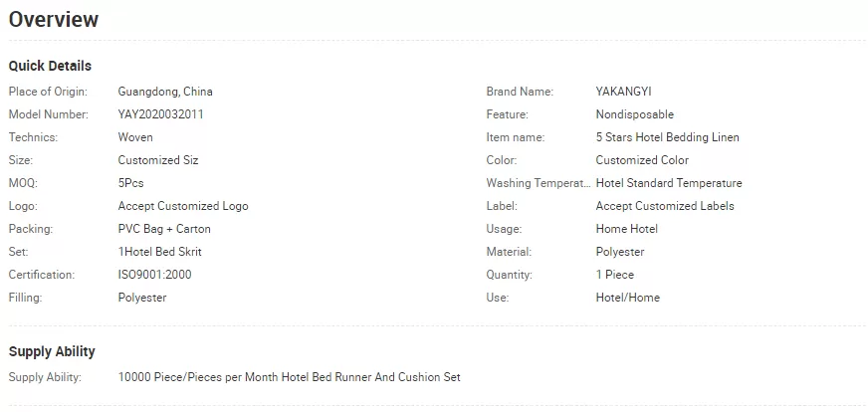Select the Quick Details section title
Viewport: 868px width, 412px height.
pyautogui.click(x=50, y=66)
